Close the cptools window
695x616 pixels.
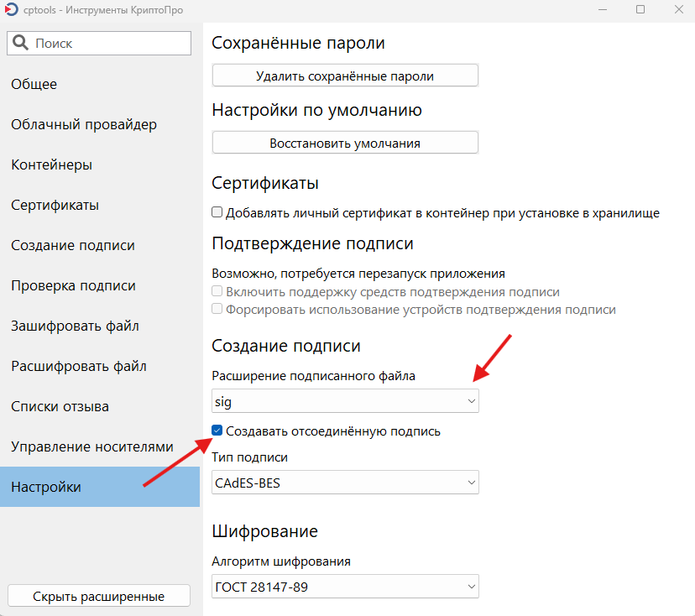click(x=678, y=9)
